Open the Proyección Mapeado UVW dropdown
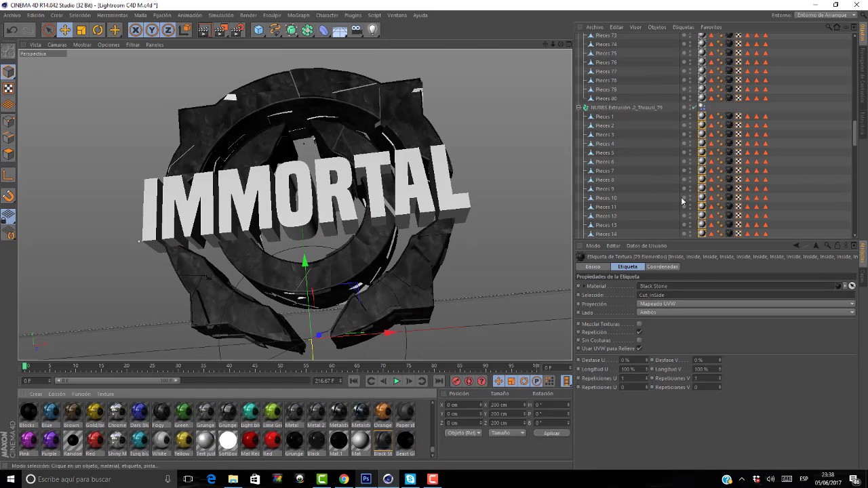 click(746, 304)
